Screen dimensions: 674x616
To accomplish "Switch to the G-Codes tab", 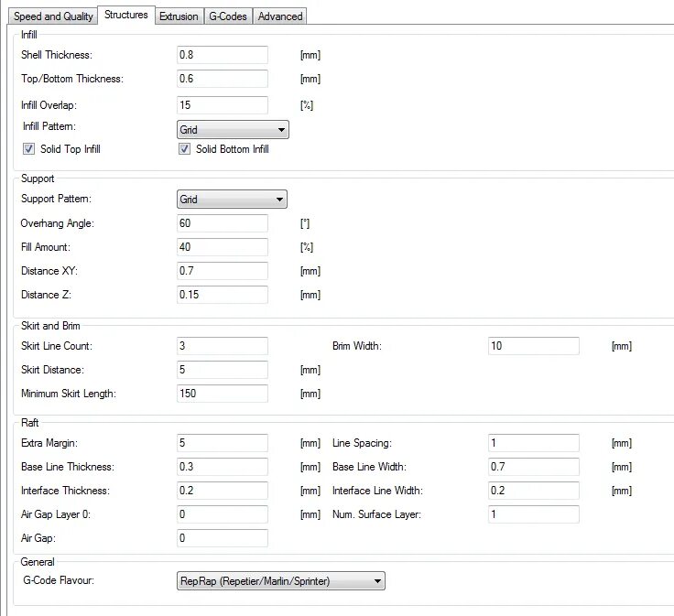I will (227, 16).
